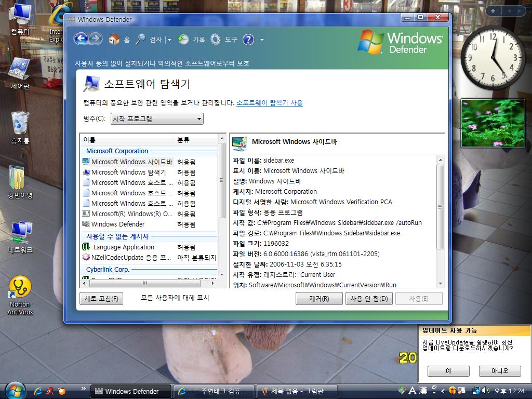532x399 pixels.
Task: Click the flower slideshow gadget thumbnail
Action: point(493,123)
